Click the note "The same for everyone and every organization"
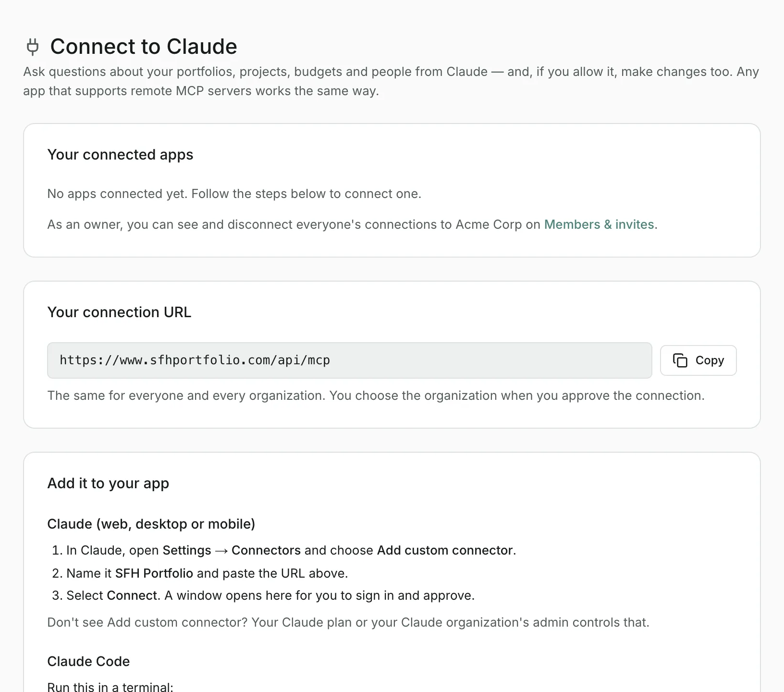 (x=376, y=395)
